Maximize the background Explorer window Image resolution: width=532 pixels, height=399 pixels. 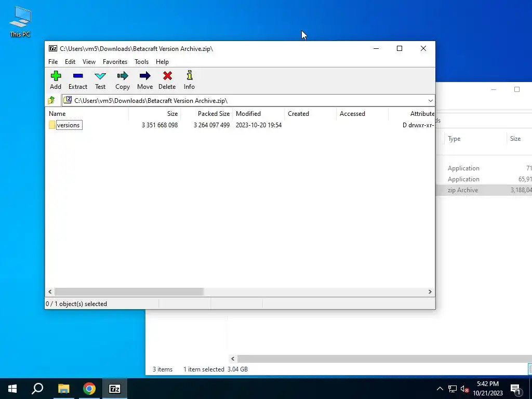pos(517,89)
